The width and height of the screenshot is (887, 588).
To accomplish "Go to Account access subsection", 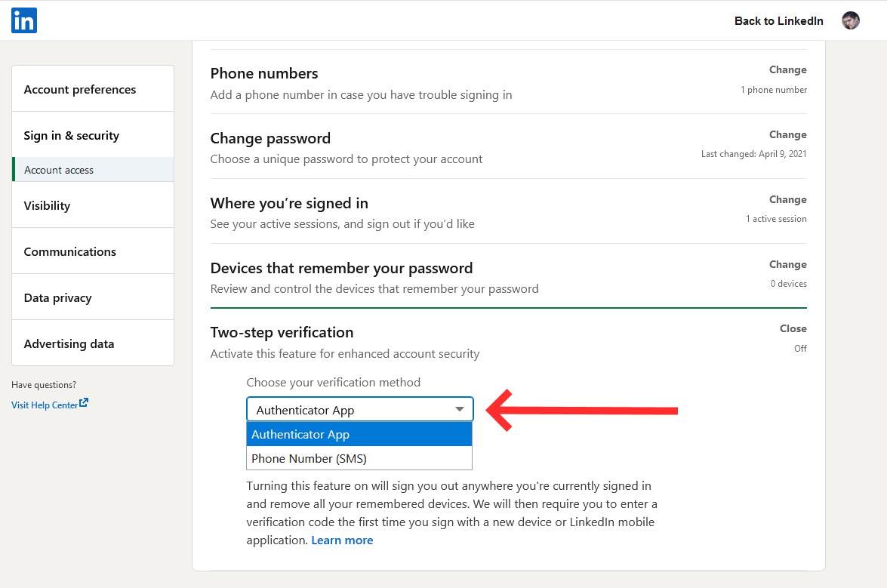I will pos(59,170).
